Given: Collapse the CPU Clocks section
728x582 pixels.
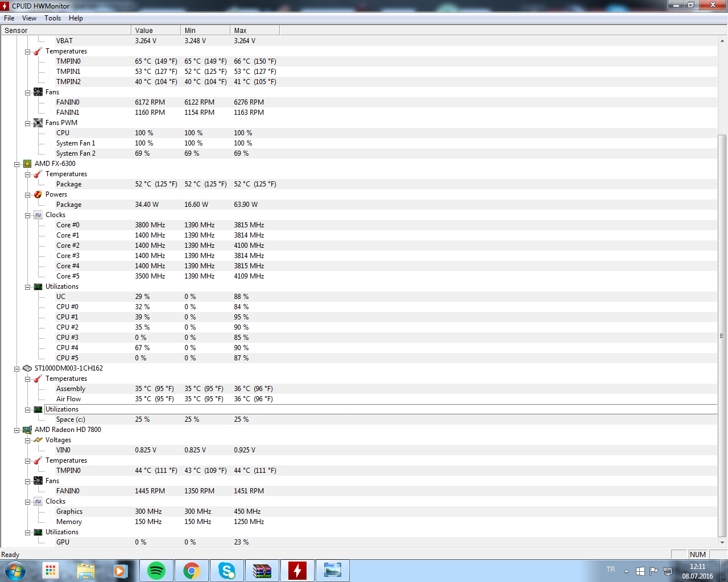Looking at the screenshot, I should [x=28, y=215].
